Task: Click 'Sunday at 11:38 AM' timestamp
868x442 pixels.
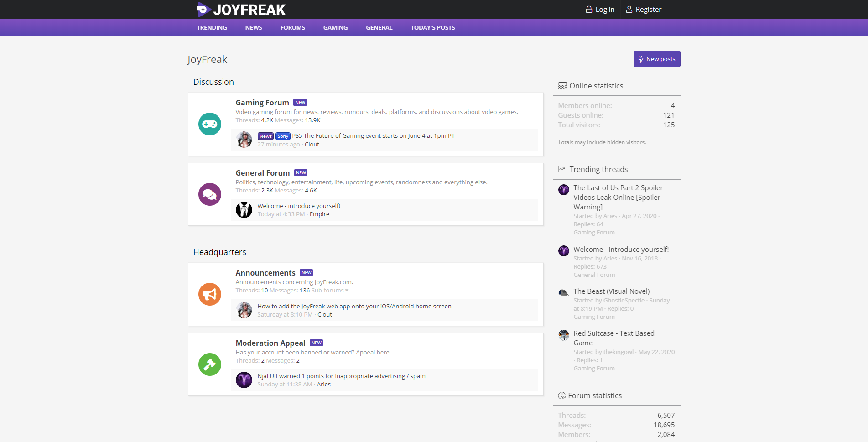Action: click(285, 385)
